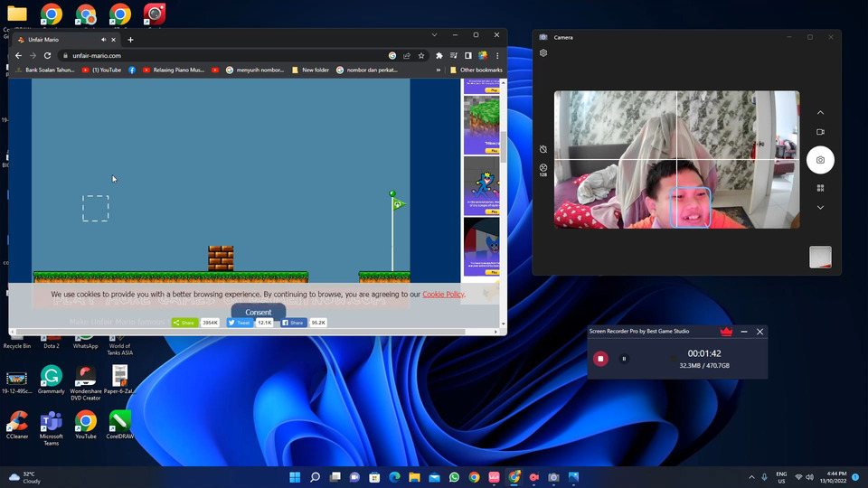The width and height of the screenshot is (868, 488).
Task: Open Chrome profile avatar
Action: coord(483,55)
